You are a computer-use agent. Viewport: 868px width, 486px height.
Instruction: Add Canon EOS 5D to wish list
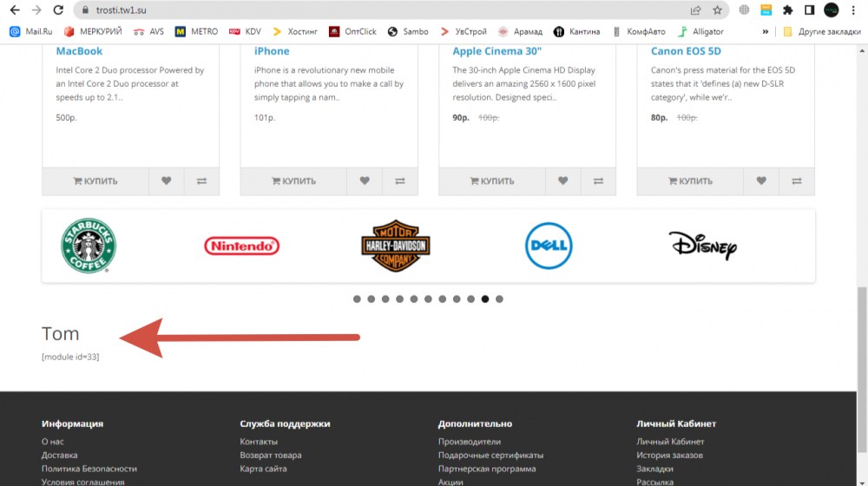[x=761, y=181]
